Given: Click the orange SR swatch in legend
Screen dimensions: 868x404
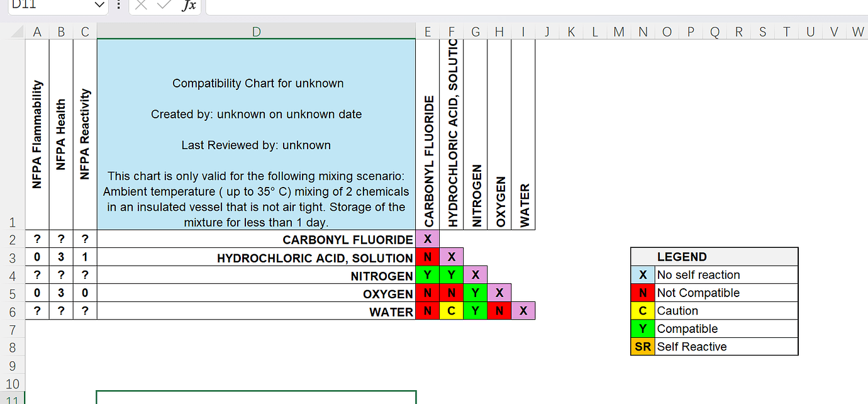Looking at the screenshot, I should tap(643, 347).
